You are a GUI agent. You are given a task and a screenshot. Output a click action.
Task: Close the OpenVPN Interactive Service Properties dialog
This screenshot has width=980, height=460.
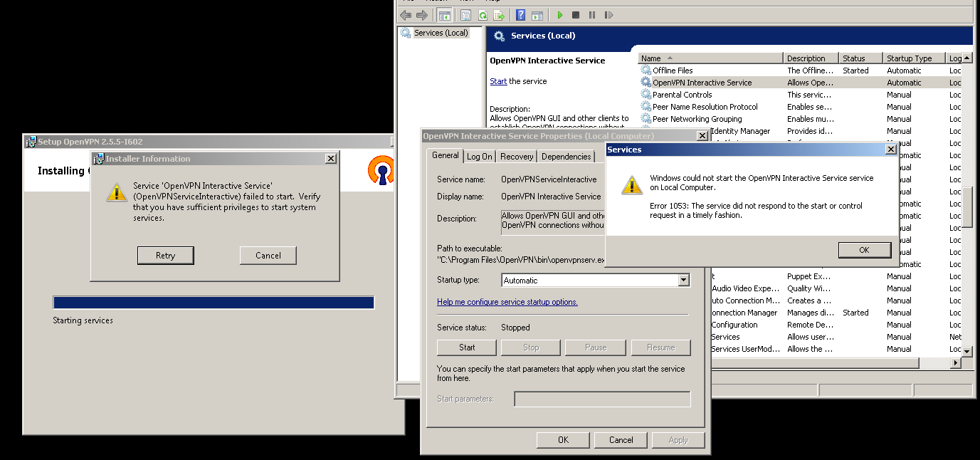coord(702,135)
